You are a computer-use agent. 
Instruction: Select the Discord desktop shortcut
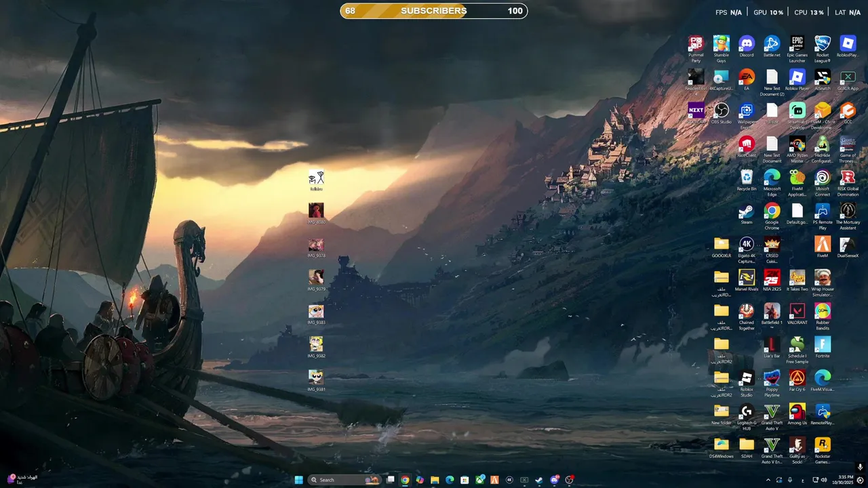click(747, 46)
